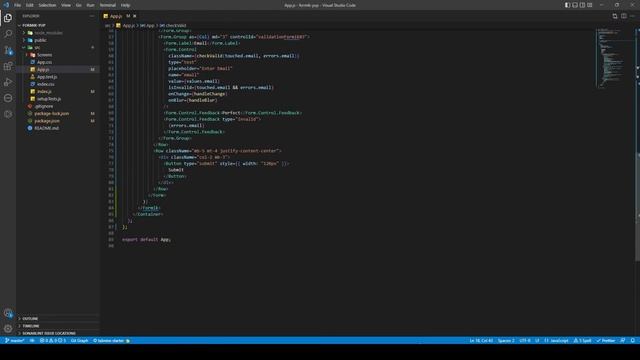Image resolution: width=640 pixels, height=360 pixels.
Task: Open README.md in the explorer
Action: coord(57,128)
